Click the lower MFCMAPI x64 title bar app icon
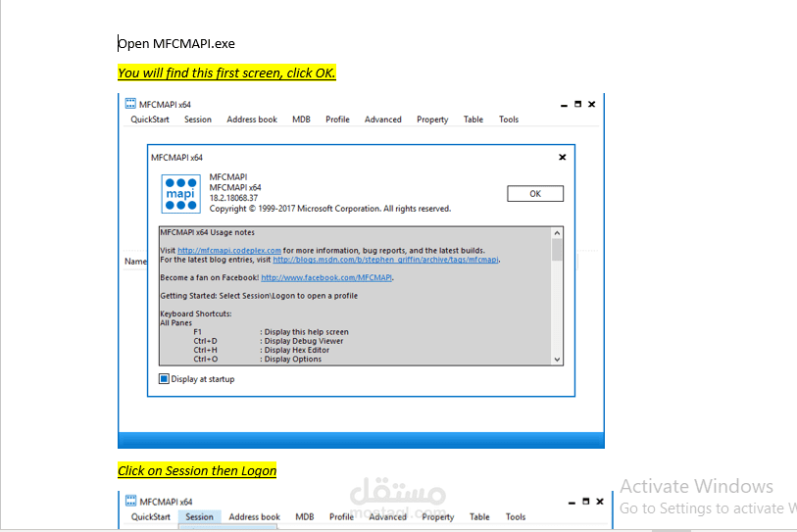Screen dimensions: 797x532 [130, 501]
